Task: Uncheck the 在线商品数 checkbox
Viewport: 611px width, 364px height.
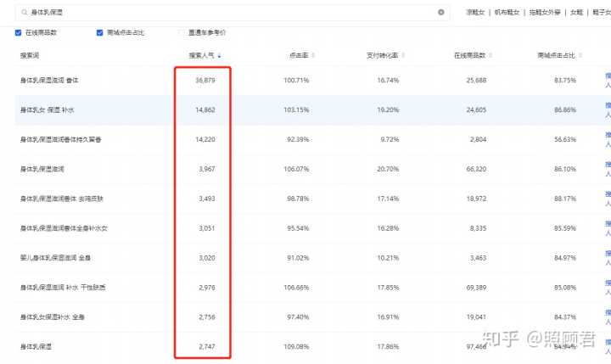Action: tap(19, 32)
